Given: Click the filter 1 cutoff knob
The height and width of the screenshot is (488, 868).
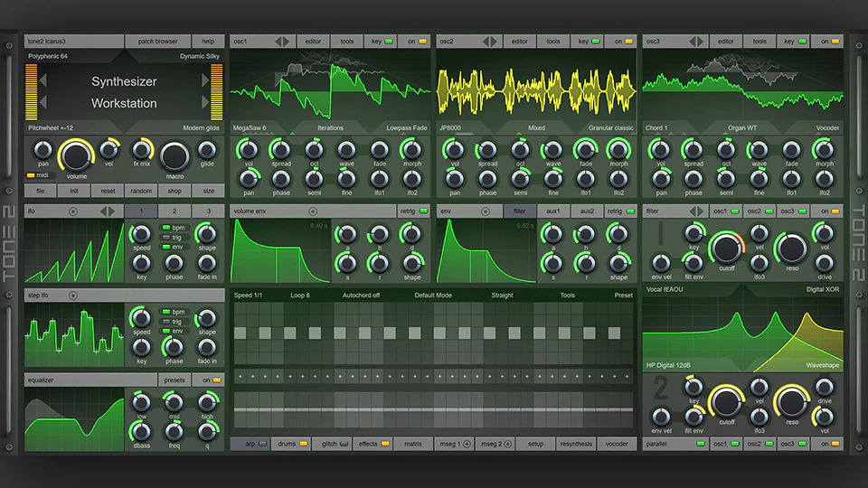Looking at the screenshot, I should point(726,248).
